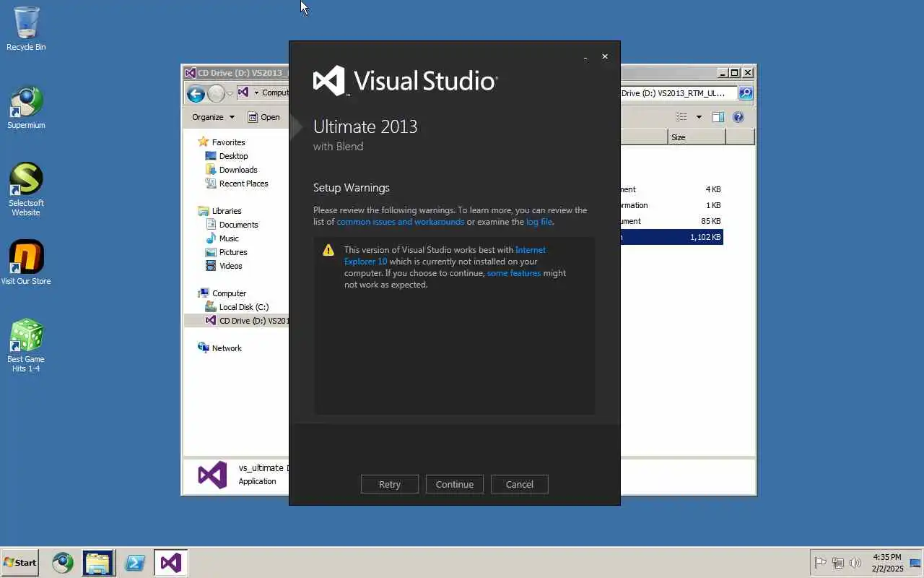924x578 pixels.
Task: Click the Show Desktop icon beside the clock
Action: tap(915, 563)
